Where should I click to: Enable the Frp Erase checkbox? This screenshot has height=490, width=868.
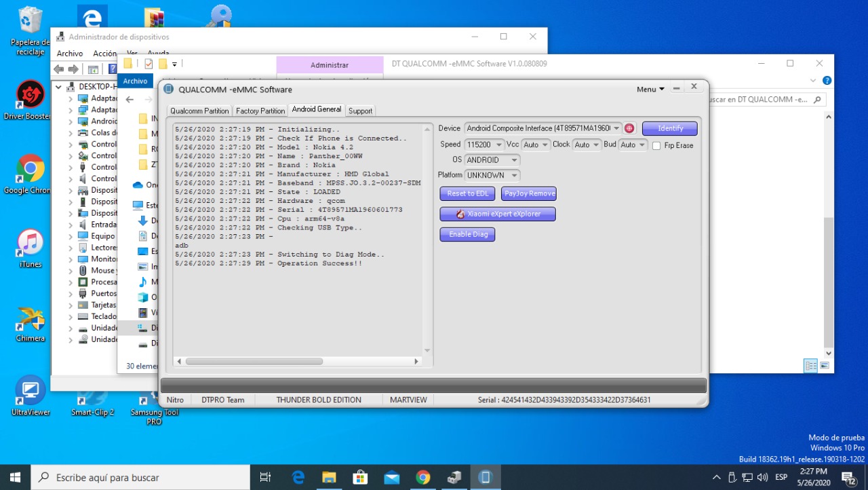(656, 145)
